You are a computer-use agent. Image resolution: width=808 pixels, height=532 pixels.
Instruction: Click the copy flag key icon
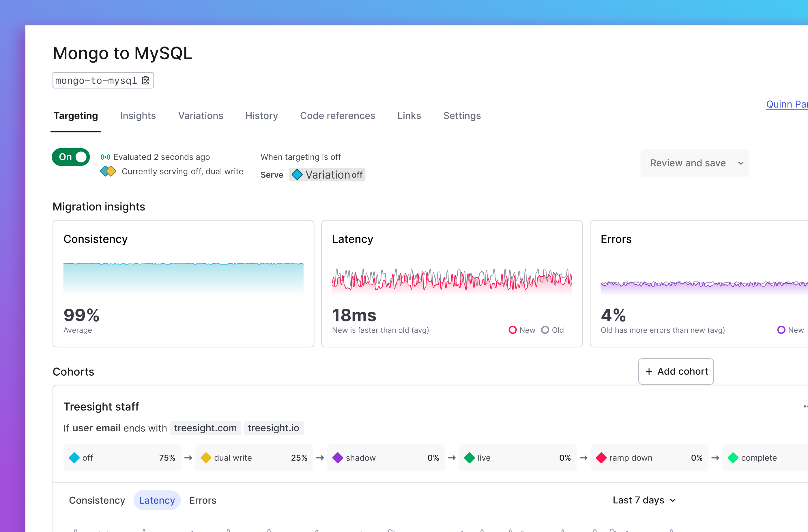pyautogui.click(x=146, y=80)
